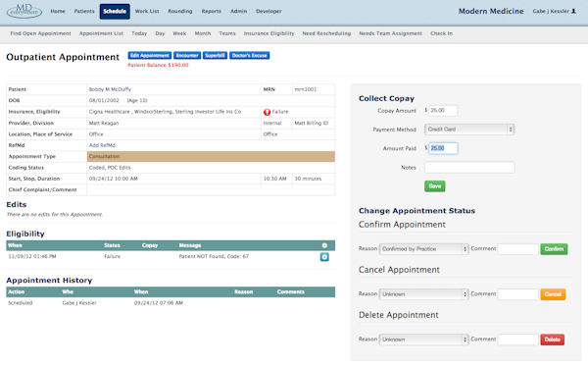Viewport: 588px width, 366px height.
Task: Click the Encounter button
Action: 187,56
